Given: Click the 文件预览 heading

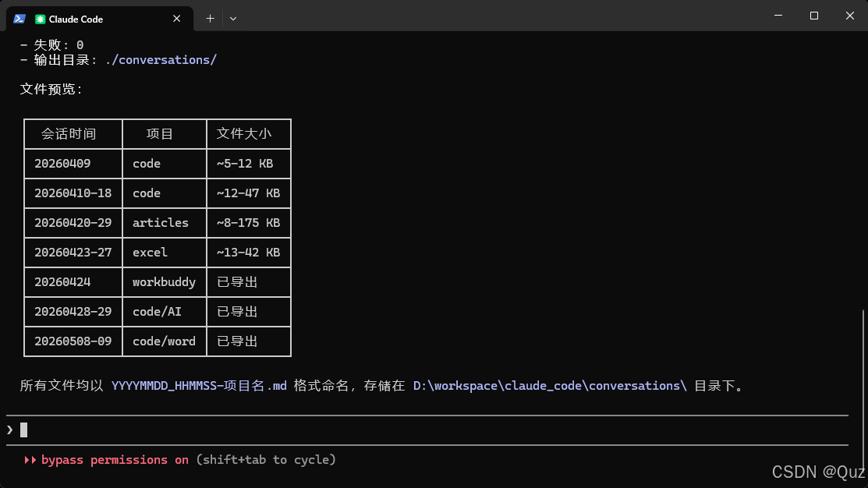Looking at the screenshot, I should 51,89.
